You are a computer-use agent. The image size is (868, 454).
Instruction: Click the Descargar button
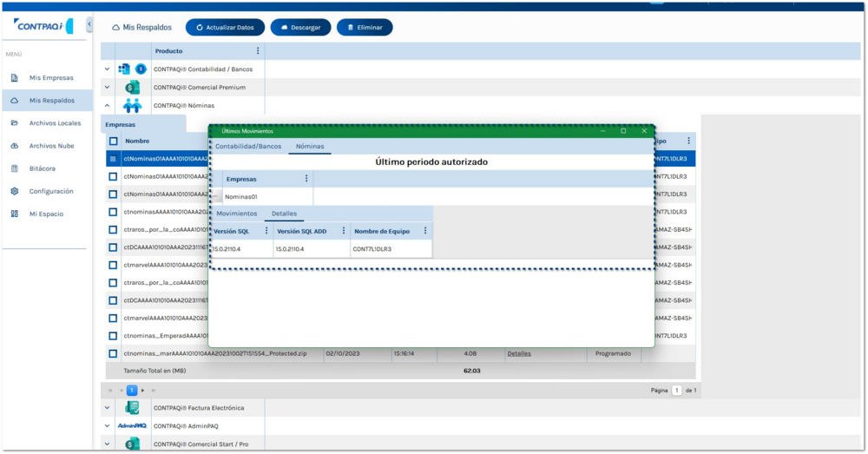tap(300, 28)
